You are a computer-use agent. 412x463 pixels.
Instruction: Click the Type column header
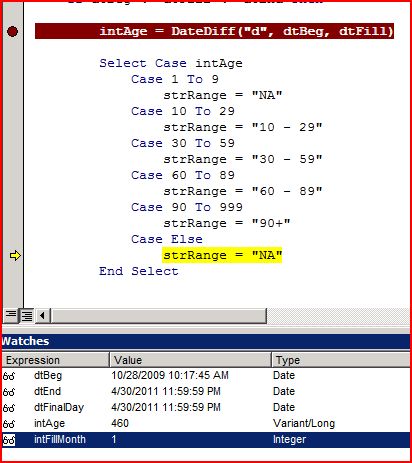[x=341, y=360]
